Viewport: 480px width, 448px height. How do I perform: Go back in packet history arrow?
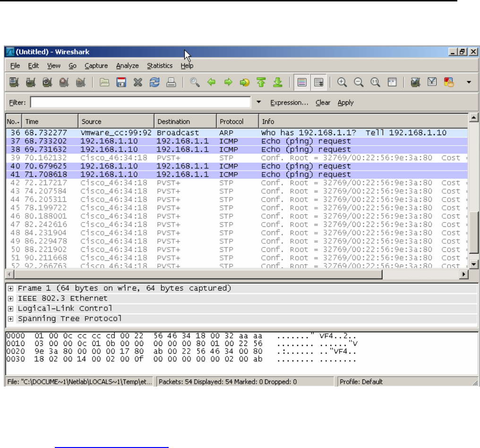click(211, 82)
